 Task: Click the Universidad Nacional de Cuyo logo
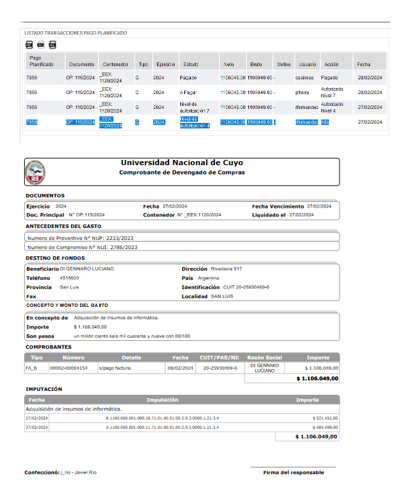(x=35, y=172)
